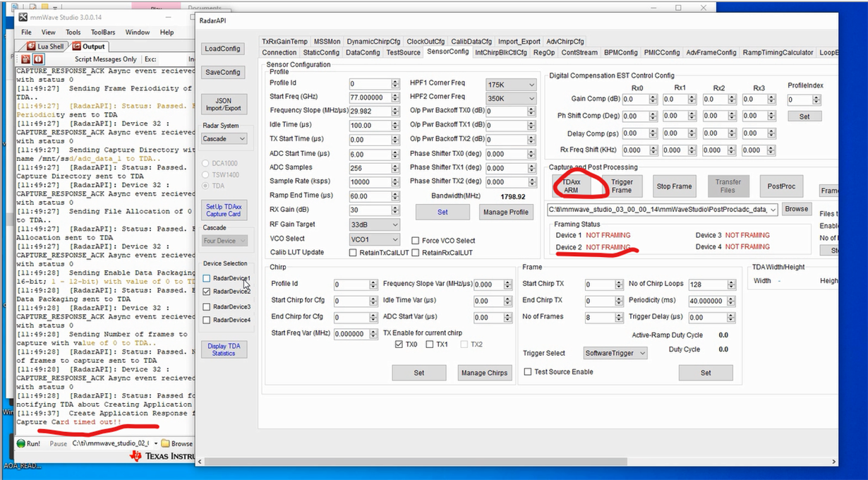Viewport: 868px width, 480px height.
Task: Switch to the BPMConfig tab
Action: coord(621,52)
